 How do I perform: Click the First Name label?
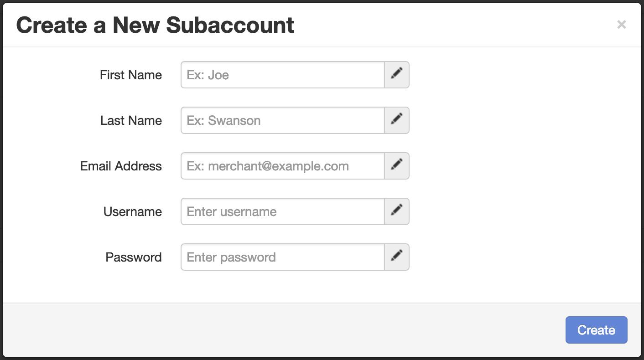click(x=130, y=75)
